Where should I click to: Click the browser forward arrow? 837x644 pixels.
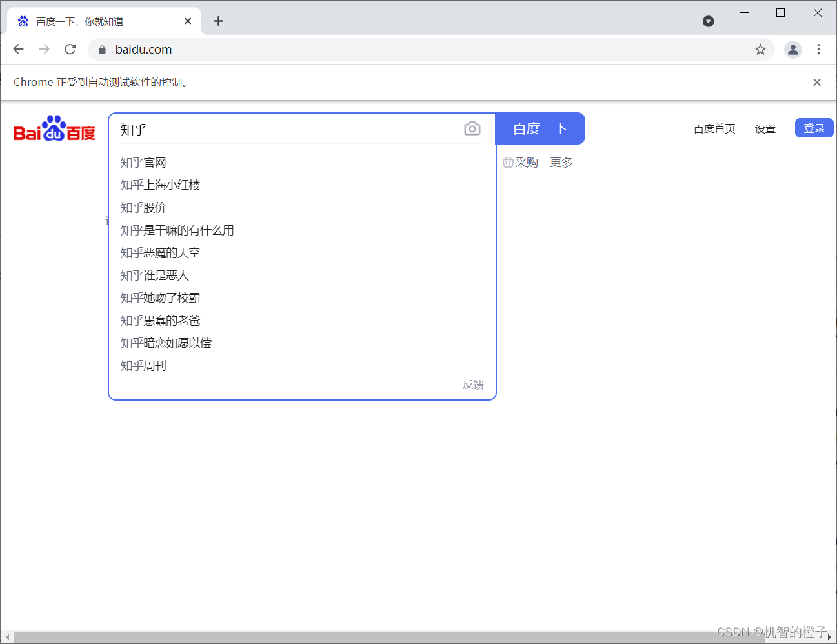point(44,49)
